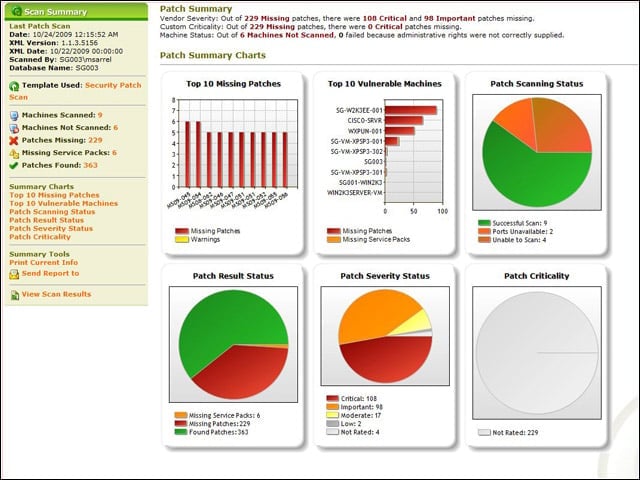
Task: Click the red Critical legend swatch
Action: (x=333, y=398)
